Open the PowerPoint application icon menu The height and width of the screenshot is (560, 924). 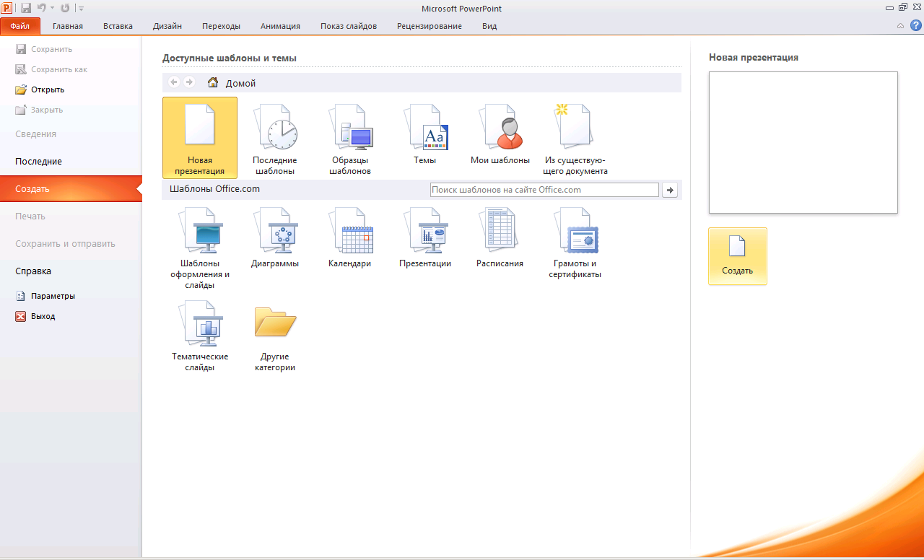[x=7, y=8]
